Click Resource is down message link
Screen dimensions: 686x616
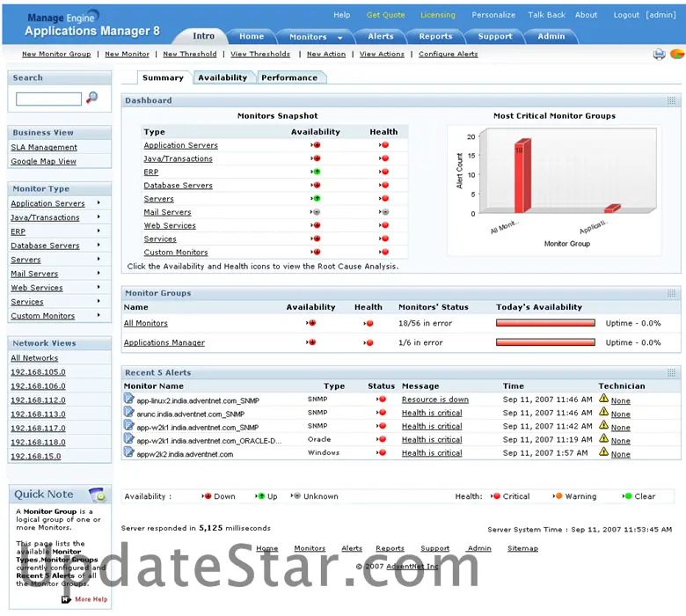(434, 400)
